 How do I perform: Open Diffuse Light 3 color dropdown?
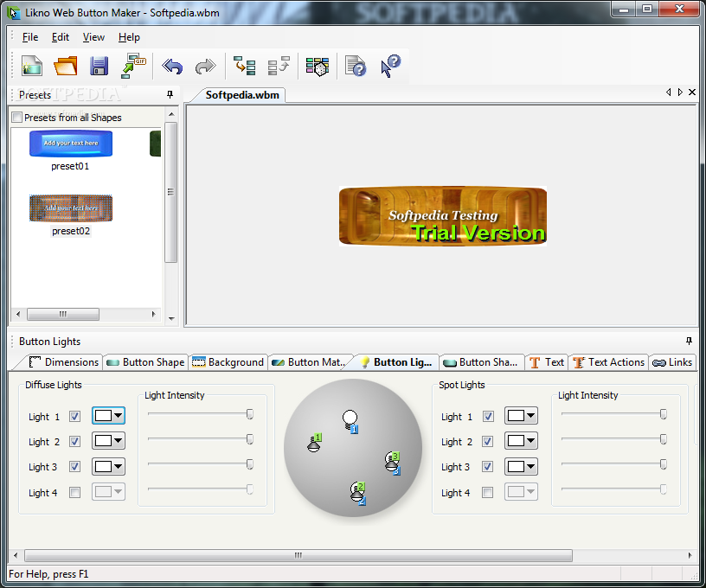click(x=108, y=467)
